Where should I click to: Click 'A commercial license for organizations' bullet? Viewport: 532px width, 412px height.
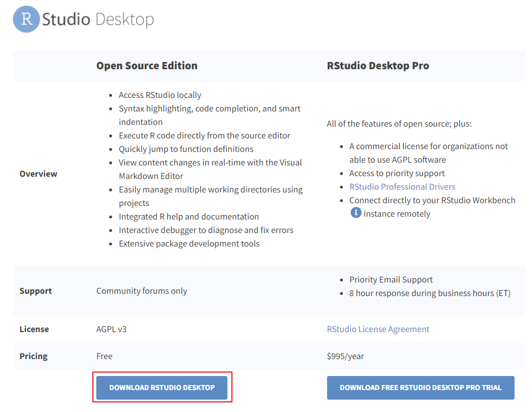pyautogui.click(x=428, y=153)
